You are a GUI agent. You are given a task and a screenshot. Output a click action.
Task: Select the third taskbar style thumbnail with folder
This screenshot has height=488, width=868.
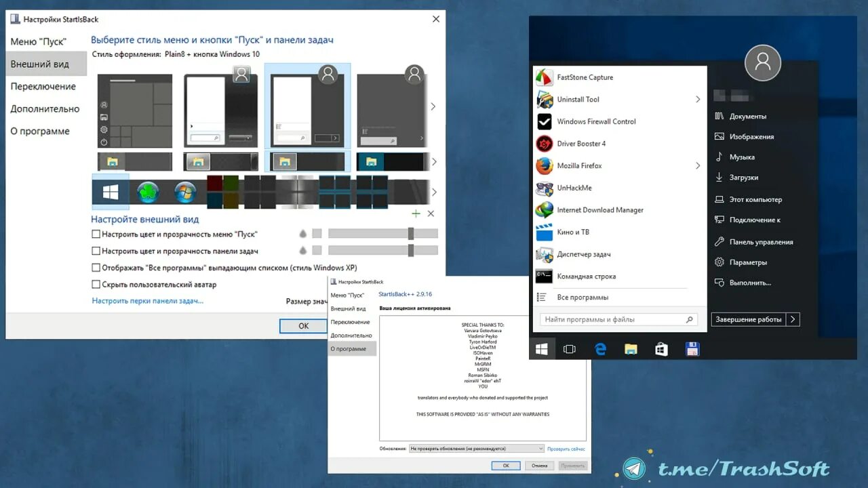point(308,161)
